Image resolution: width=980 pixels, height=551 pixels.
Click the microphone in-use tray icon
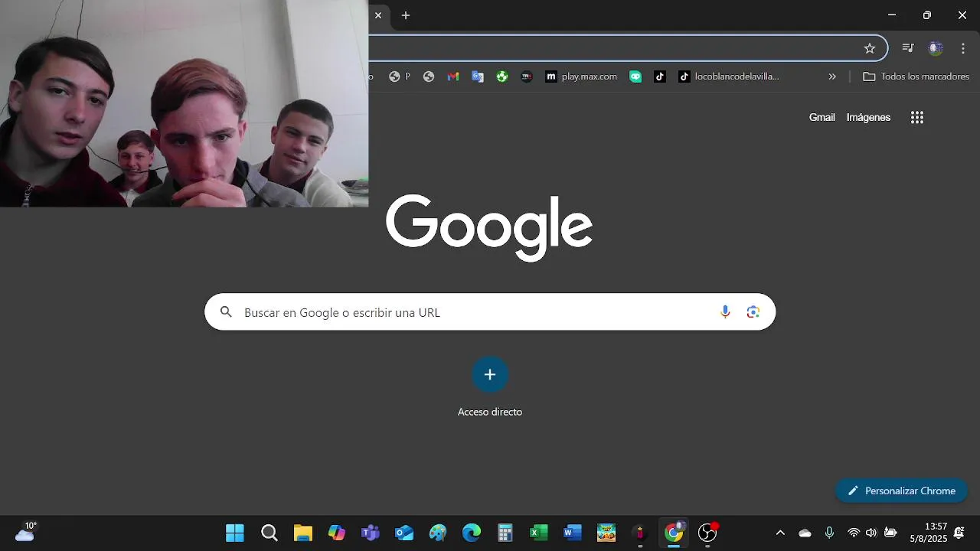point(829,533)
